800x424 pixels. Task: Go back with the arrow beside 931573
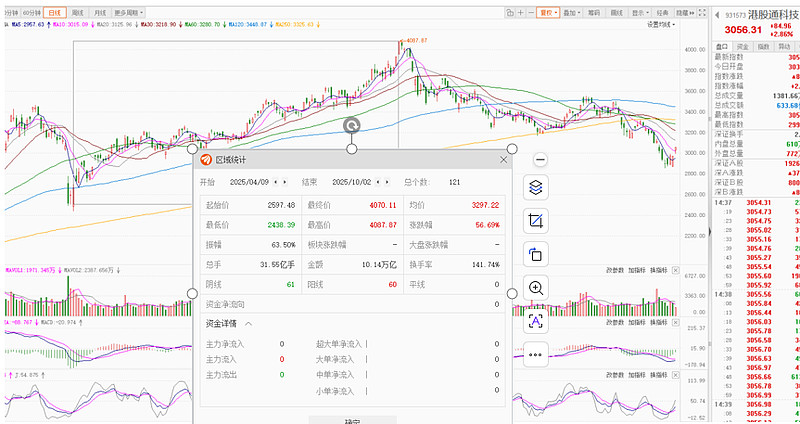coord(717,15)
